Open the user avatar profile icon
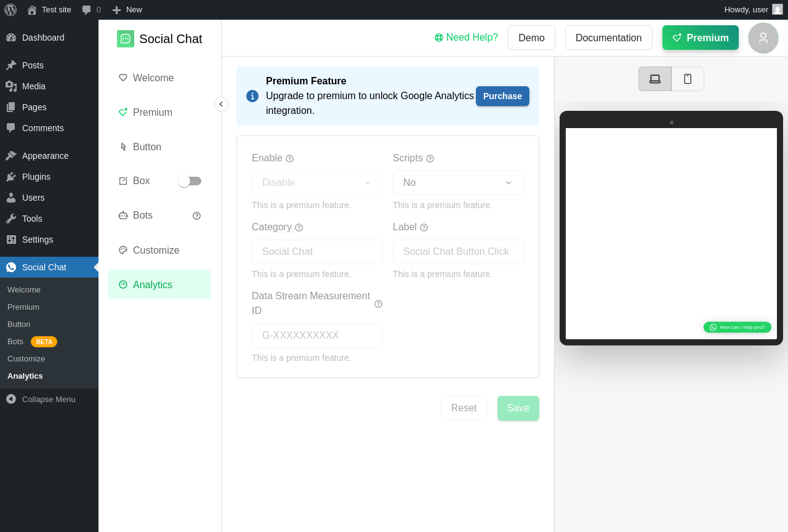 point(763,38)
